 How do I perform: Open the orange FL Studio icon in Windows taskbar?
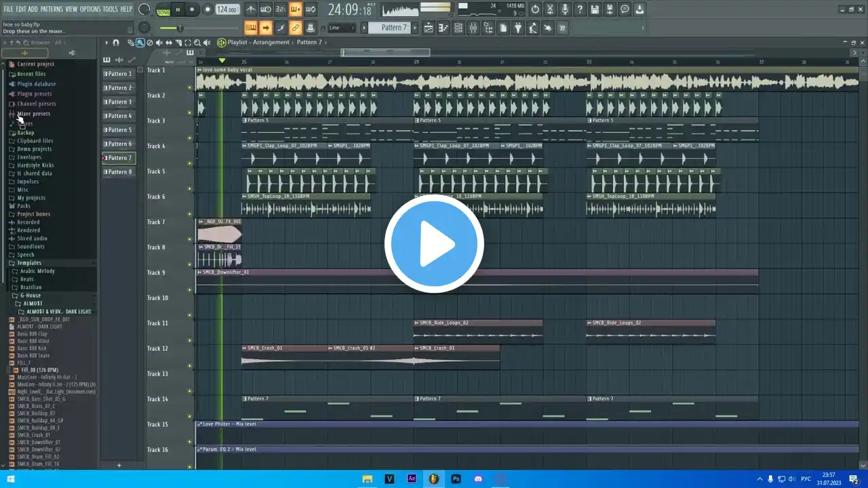click(x=433, y=479)
